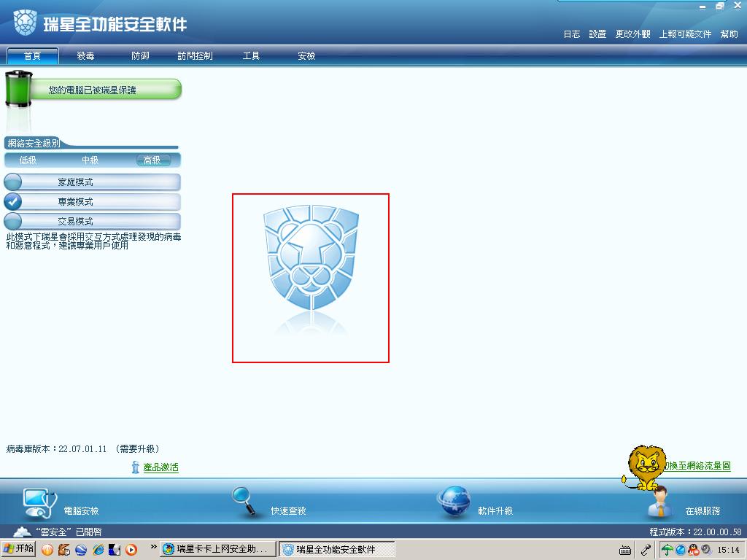
Task: Click the 在線服務 support agent icon
Action: pyautogui.click(x=659, y=503)
